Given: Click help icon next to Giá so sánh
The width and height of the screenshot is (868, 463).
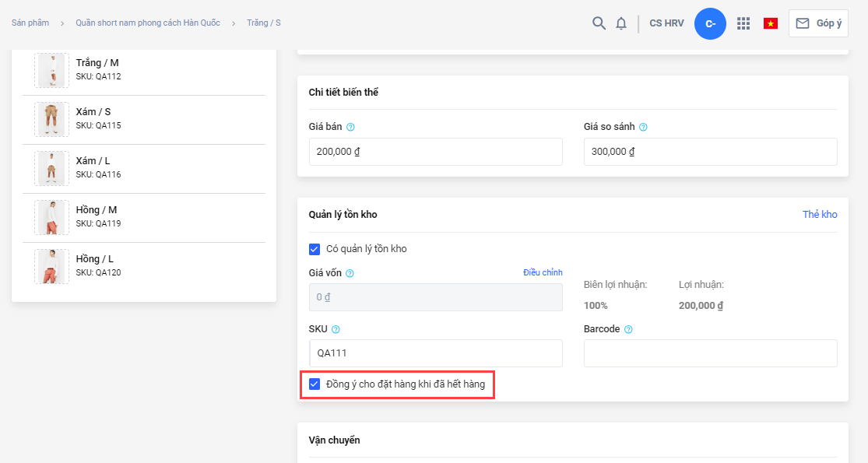Looking at the screenshot, I should pyautogui.click(x=643, y=127).
